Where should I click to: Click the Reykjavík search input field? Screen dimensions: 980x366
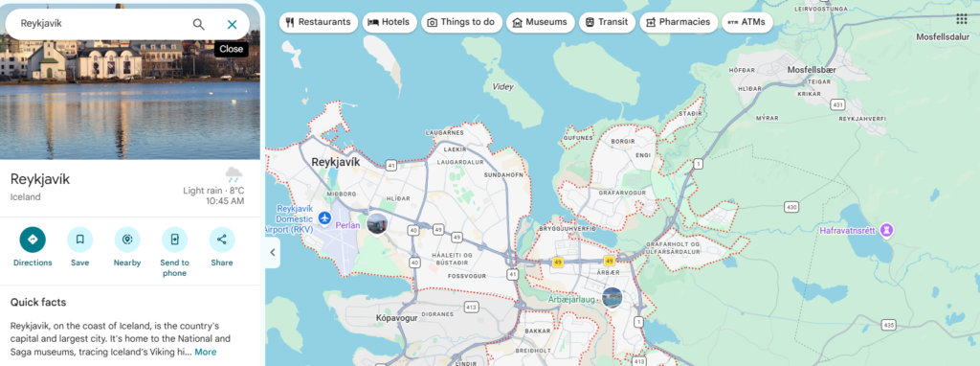tap(100, 24)
